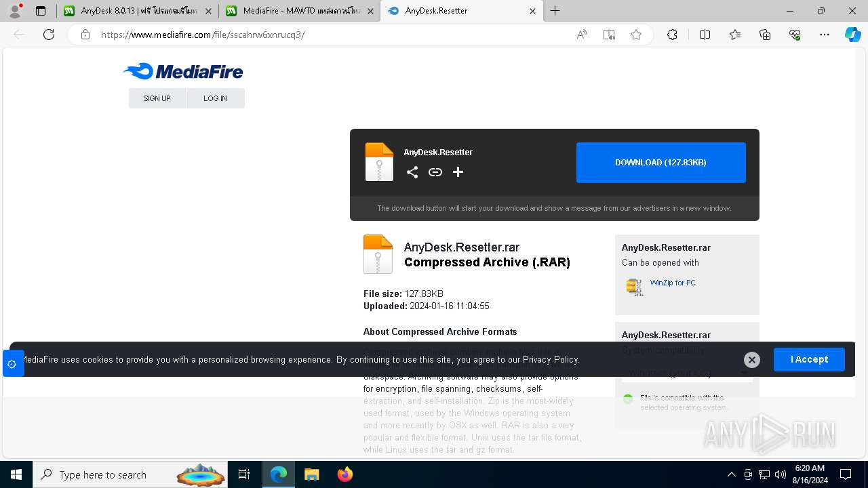Viewport: 868px width, 488px height.
Task: Click the WinZip for PC icon
Action: (634, 287)
